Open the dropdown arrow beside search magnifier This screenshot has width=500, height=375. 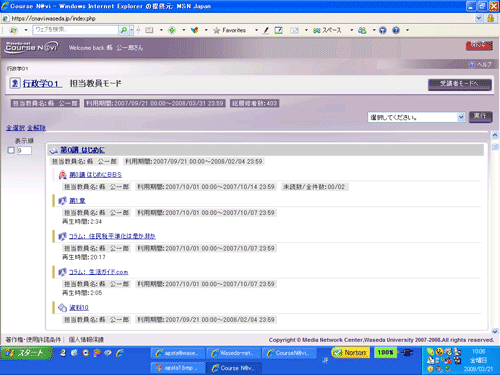[x=132, y=30]
